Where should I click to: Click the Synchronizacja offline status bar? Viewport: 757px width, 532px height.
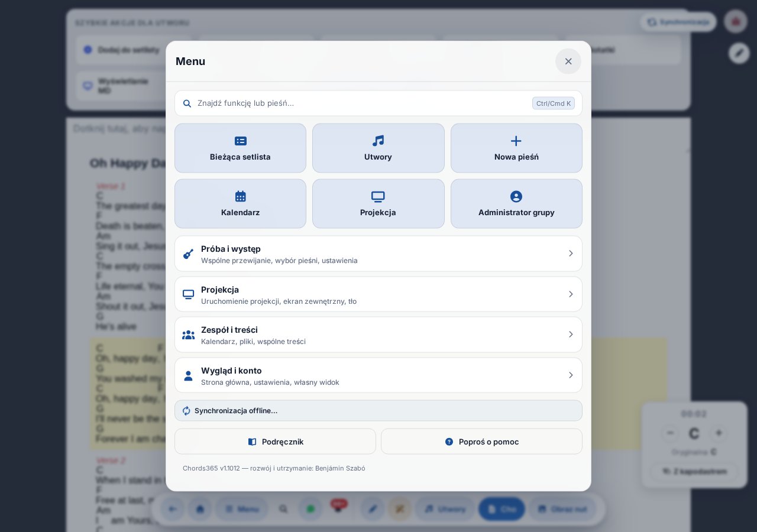coord(378,411)
